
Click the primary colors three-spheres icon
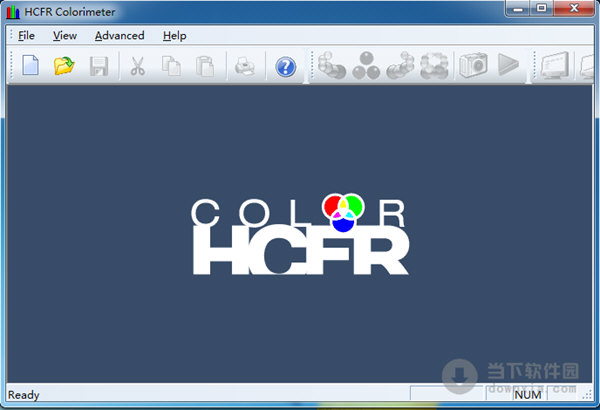(366, 65)
